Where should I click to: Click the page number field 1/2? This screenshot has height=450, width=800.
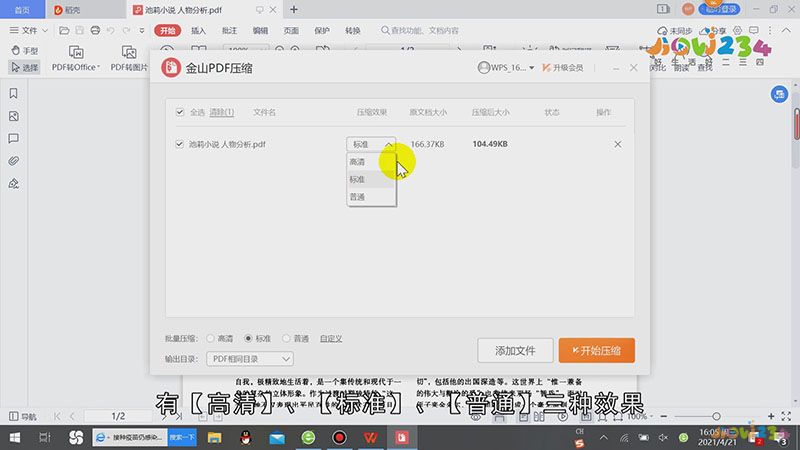[x=118, y=416]
